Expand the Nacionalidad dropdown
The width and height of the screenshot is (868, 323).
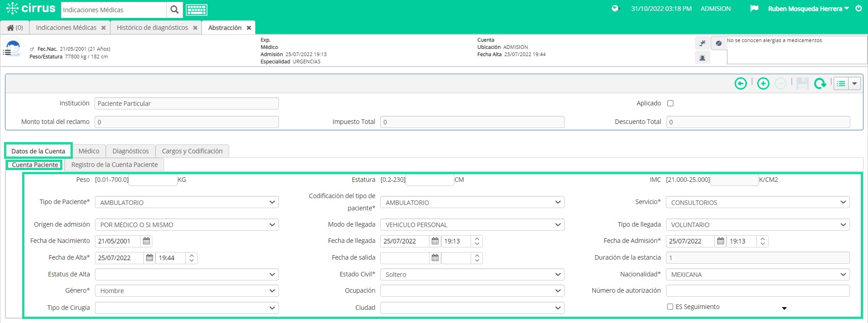click(x=758, y=274)
